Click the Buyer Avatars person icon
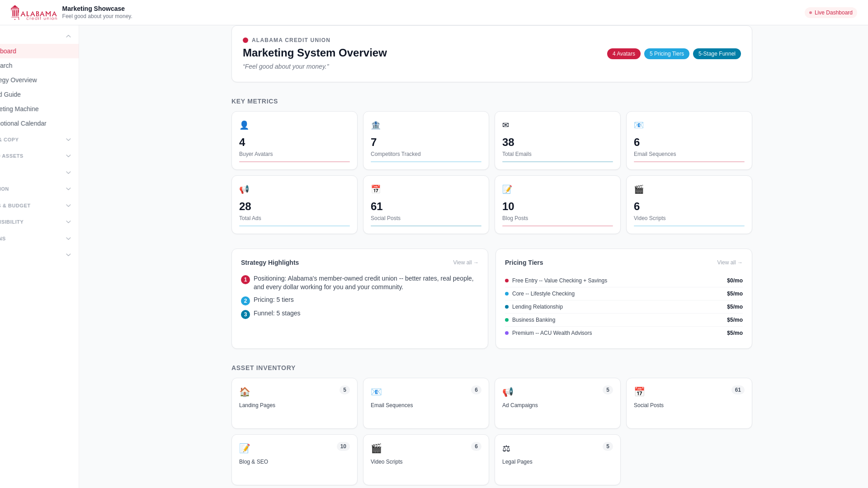Image resolution: width=868 pixels, height=488 pixels. click(244, 125)
